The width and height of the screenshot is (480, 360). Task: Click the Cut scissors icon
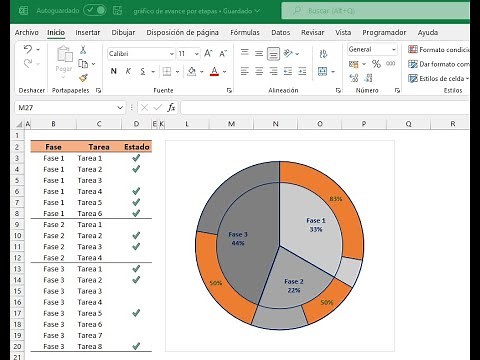coord(83,50)
